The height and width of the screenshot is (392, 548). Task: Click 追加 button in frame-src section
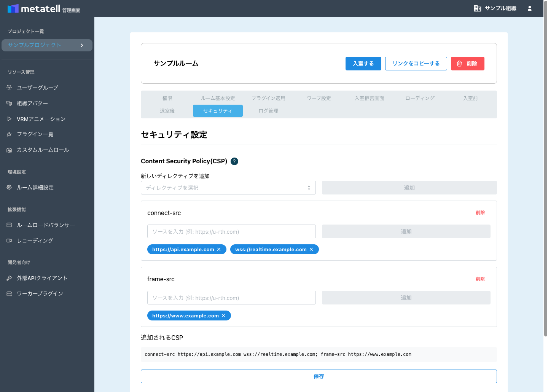coord(406,298)
